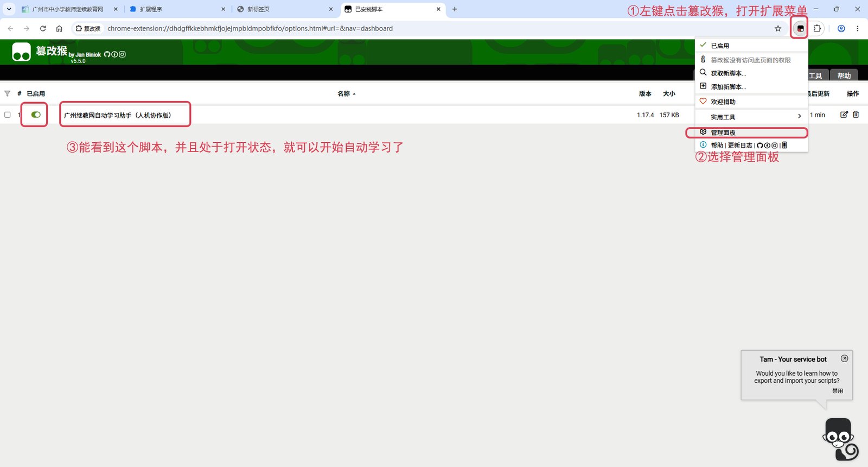Choose 添加新脚本... from the popup menu

point(751,86)
